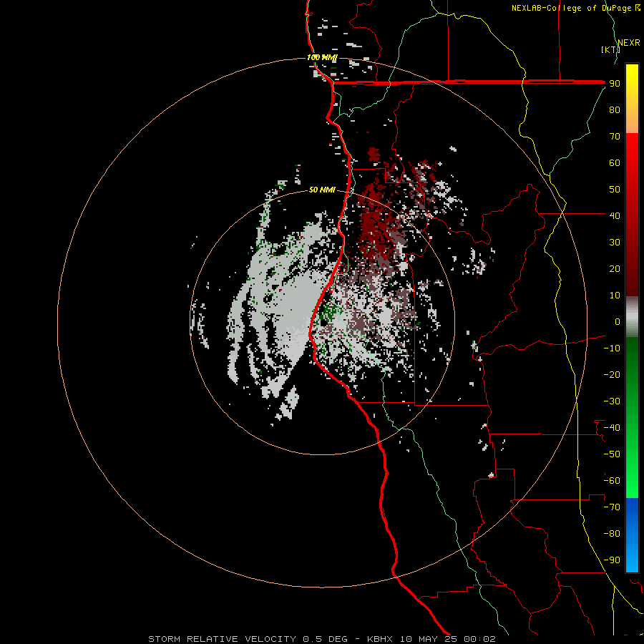Click the -30 value on velocity scale

coord(612,401)
